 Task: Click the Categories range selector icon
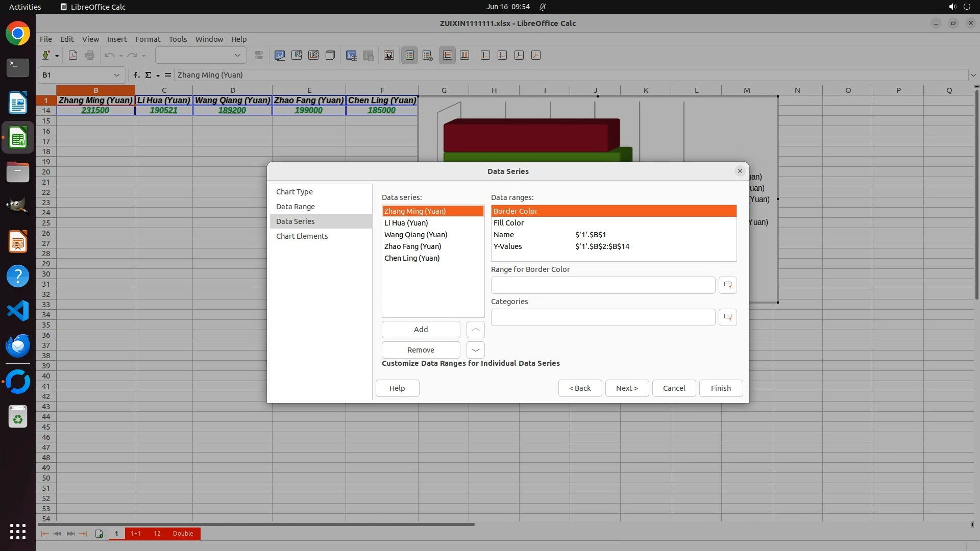pos(727,317)
